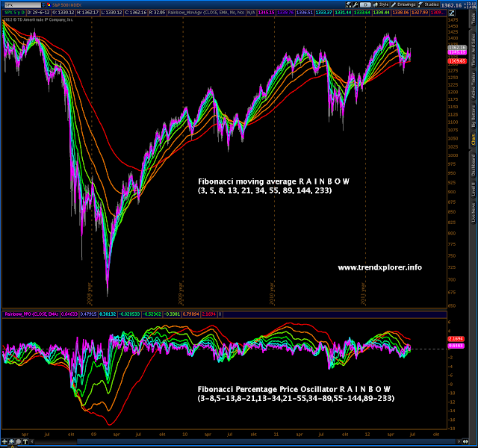Click the colored link icon beside symbol field
The width and height of the screenshot is (478, 448).
point(49,5)
